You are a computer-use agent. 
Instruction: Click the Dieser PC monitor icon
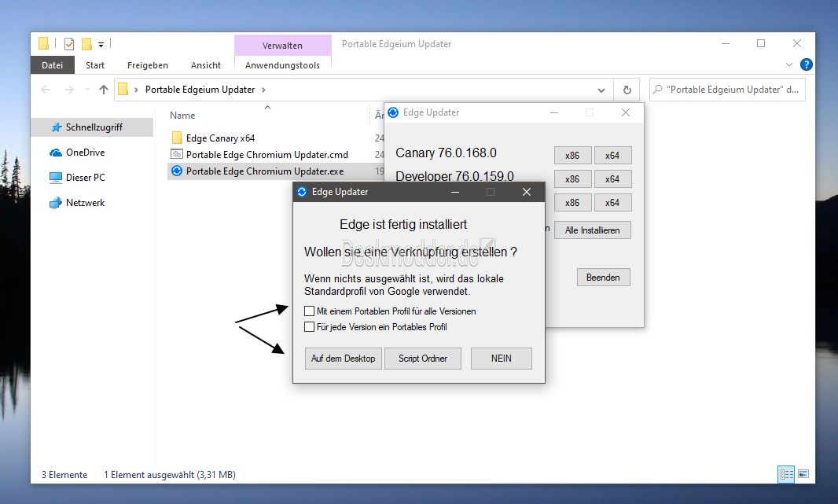point(56,178)
